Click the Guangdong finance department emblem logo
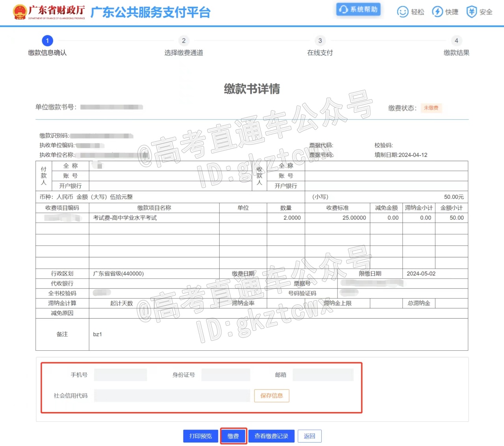Screen dimensions: 504x446 coord(20,12)
